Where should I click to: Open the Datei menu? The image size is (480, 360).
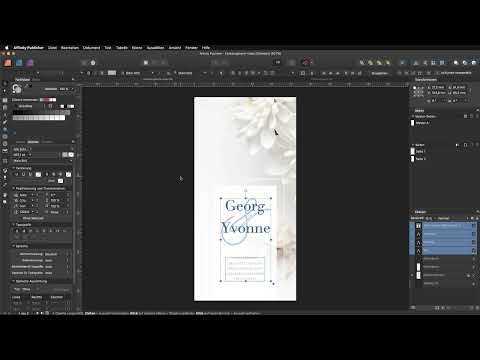tap(52, 48)
